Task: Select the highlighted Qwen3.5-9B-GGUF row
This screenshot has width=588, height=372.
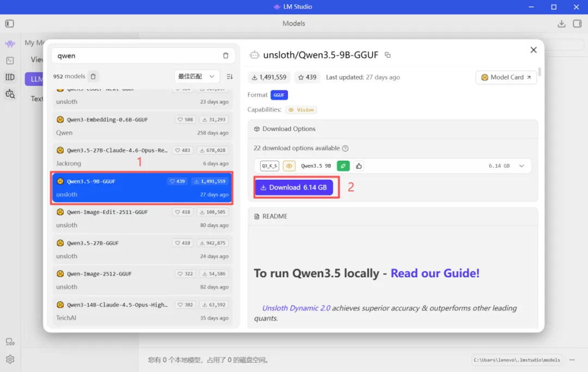Action: point(142,188)
